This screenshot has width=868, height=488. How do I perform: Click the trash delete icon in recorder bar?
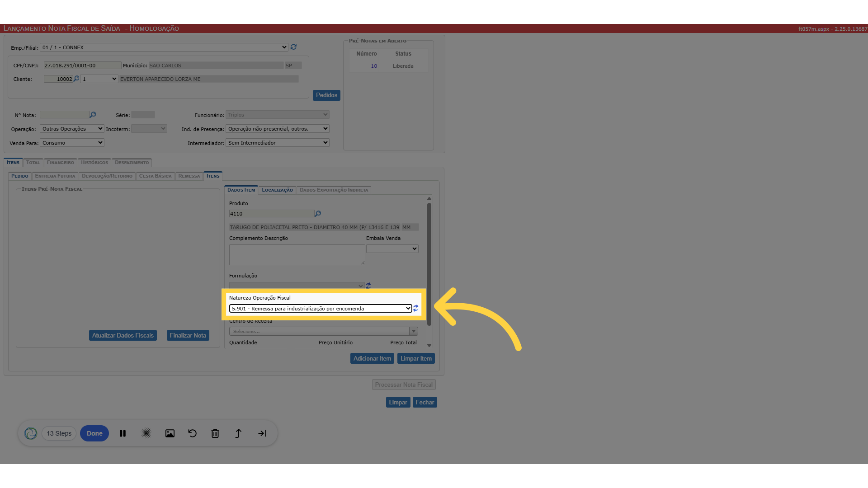[x=215, y=433]
